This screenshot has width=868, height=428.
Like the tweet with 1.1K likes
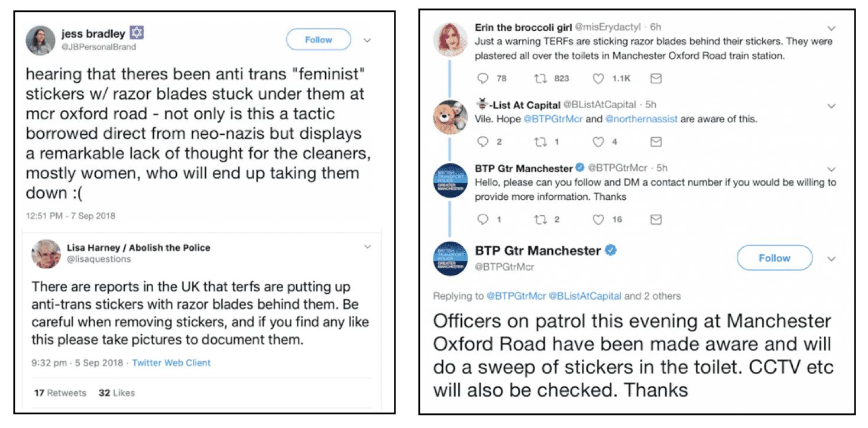598,78
